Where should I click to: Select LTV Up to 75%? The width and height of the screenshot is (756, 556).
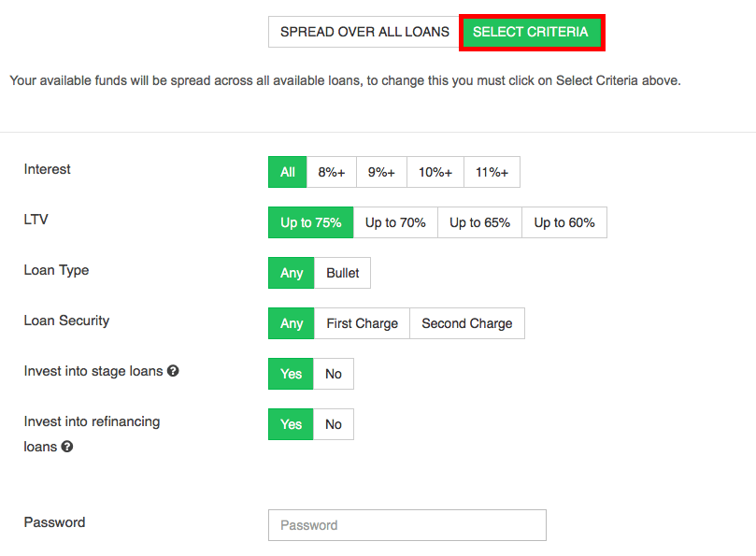point(311,222)
